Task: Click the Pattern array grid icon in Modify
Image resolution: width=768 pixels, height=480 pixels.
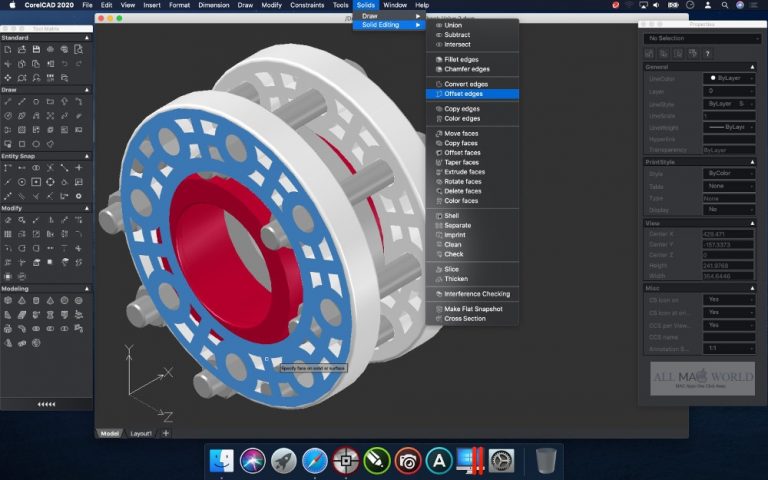Action: (x=7, y=234)
